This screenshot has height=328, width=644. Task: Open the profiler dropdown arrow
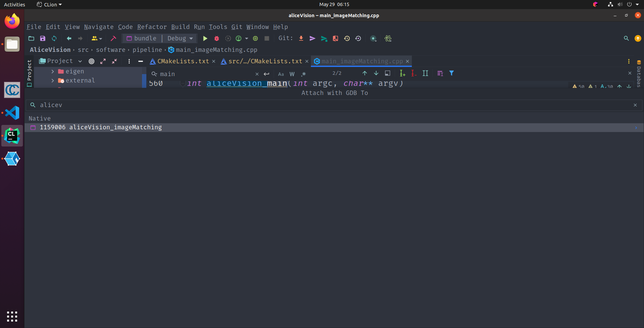[247, 38]
